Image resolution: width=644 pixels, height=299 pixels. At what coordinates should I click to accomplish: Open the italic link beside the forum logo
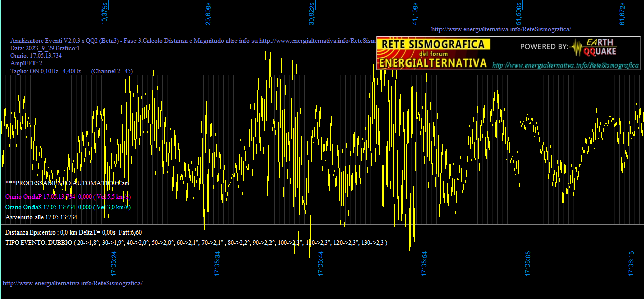566,65
